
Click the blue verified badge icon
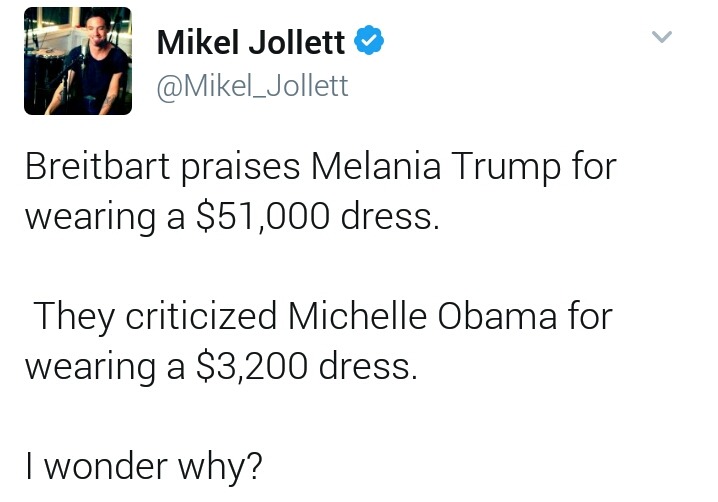click(x=370, y=43)
